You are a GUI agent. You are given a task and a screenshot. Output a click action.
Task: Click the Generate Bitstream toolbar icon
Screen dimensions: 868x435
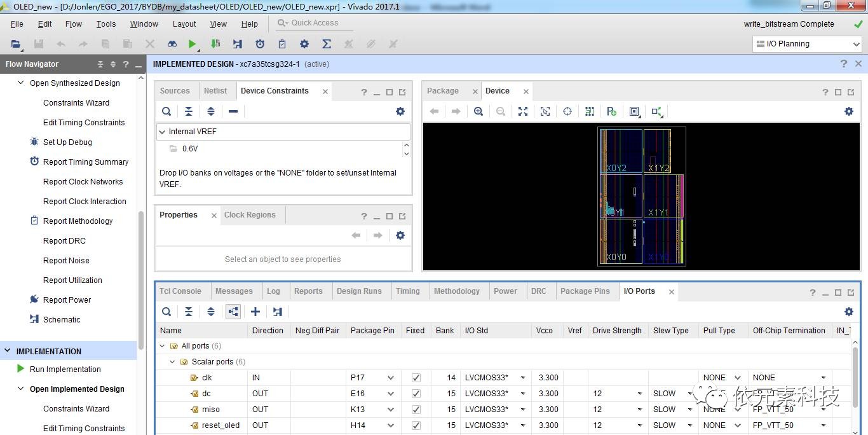click(215, 44)
